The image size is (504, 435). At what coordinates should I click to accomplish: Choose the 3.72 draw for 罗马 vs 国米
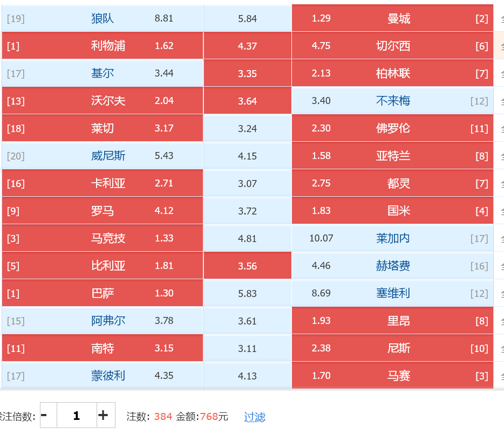[x=248, y=211]
